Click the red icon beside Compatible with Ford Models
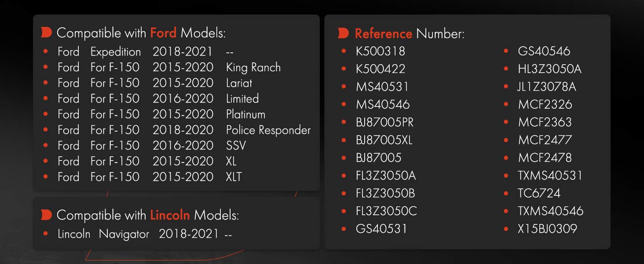The image size is (644, 264). coord(46,33)
